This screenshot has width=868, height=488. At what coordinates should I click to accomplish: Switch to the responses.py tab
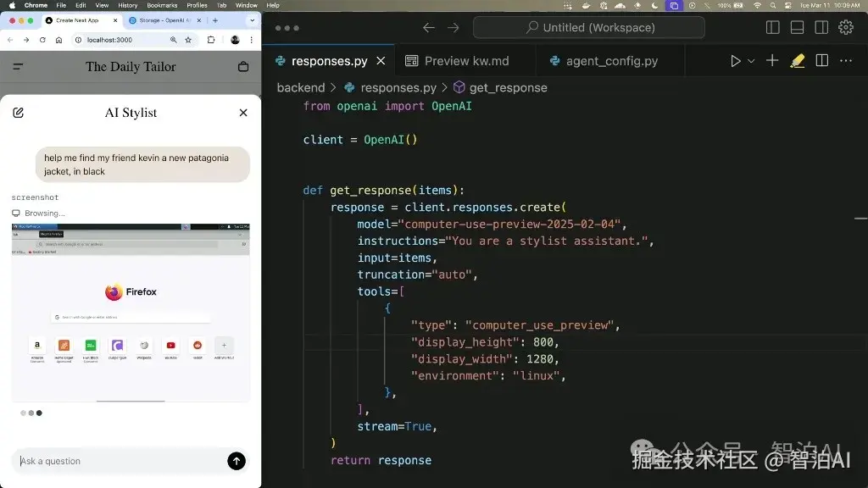coord(330,61)
